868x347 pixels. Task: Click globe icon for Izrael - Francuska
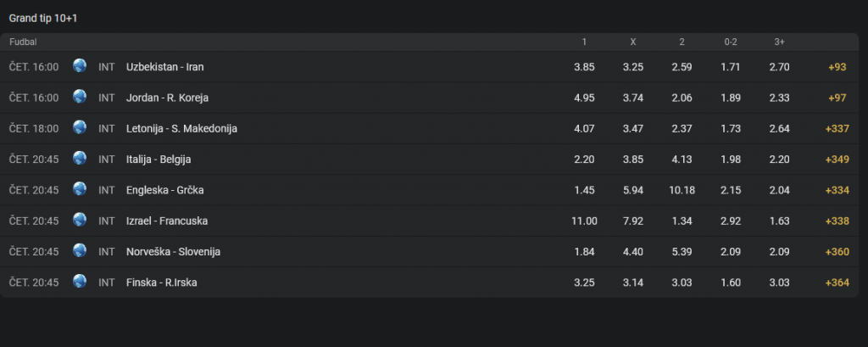tap(80, 220)
